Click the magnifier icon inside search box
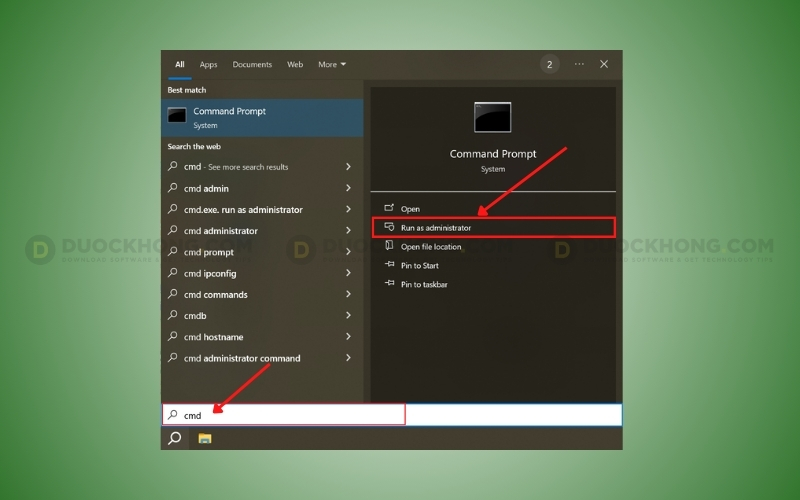800x500 pixels. (x=172, y=415)
